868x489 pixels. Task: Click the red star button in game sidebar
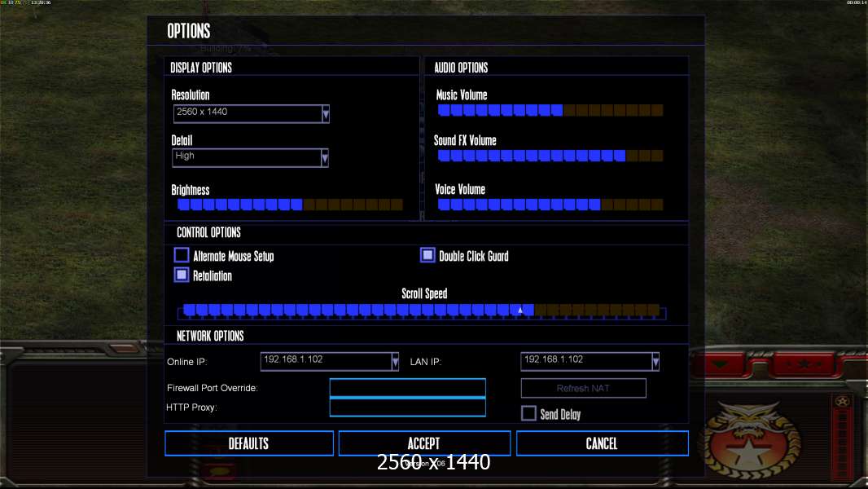coord(804,364)
